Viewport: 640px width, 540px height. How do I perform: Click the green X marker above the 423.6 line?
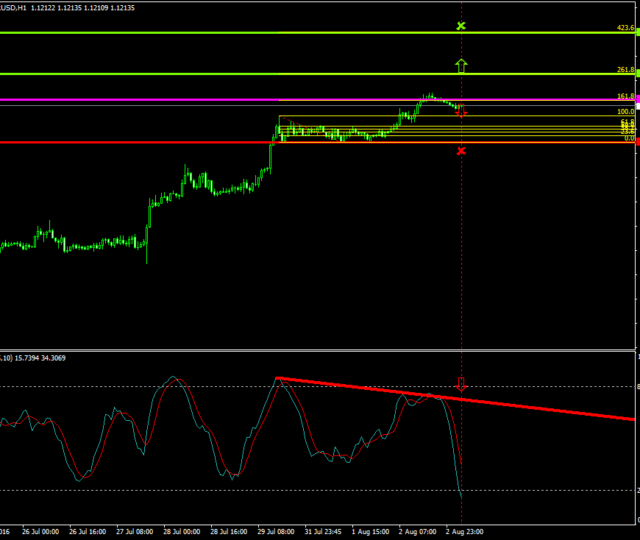click(x=461, y=25)
